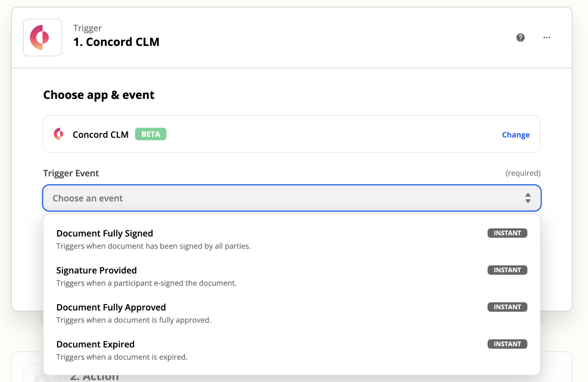588x382 pixels.
Task: Collapse the Choose app & event section heading
Action: (99, 95)
